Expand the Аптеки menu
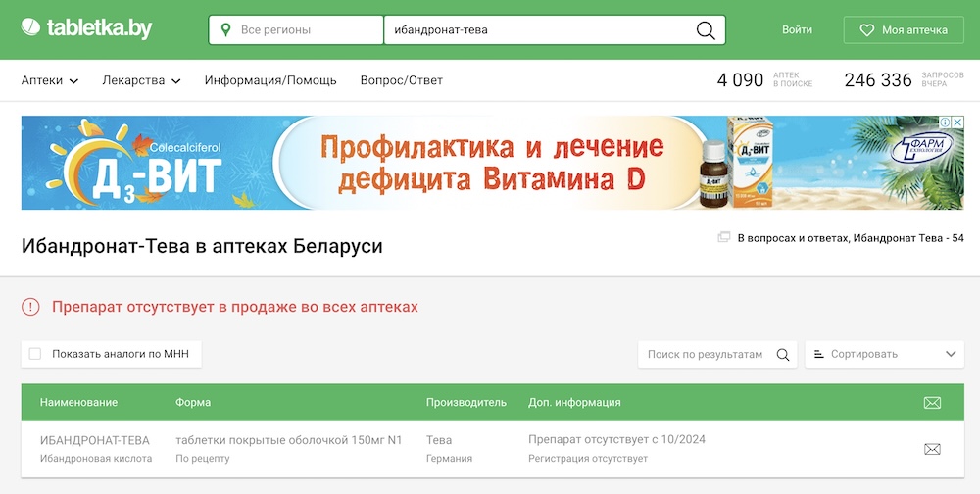 point(50,80)
